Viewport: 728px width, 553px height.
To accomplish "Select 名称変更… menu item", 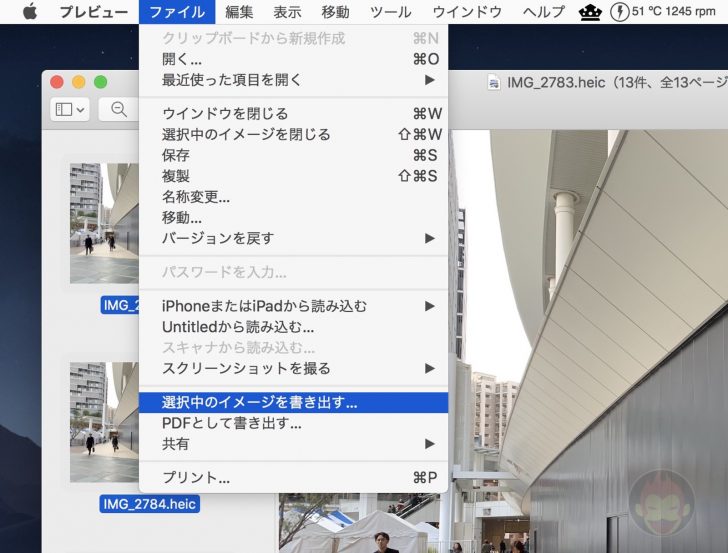I will pos(293,197).
